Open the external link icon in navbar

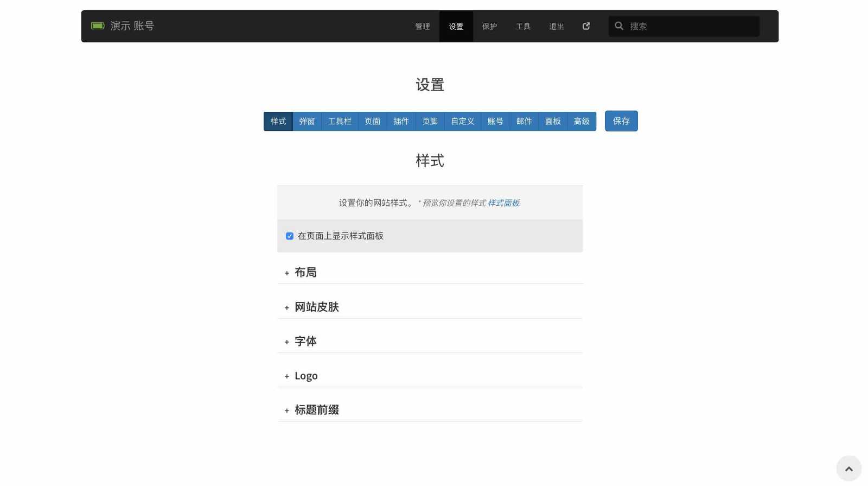[586, 26]
